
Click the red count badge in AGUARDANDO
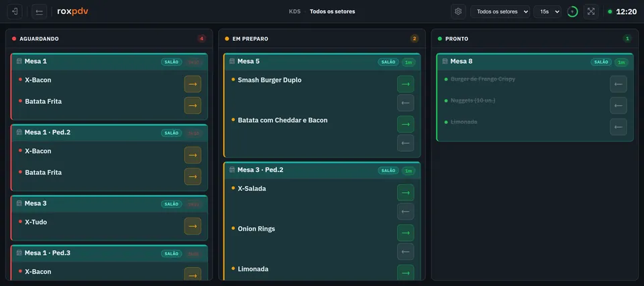tap(201, 39)
